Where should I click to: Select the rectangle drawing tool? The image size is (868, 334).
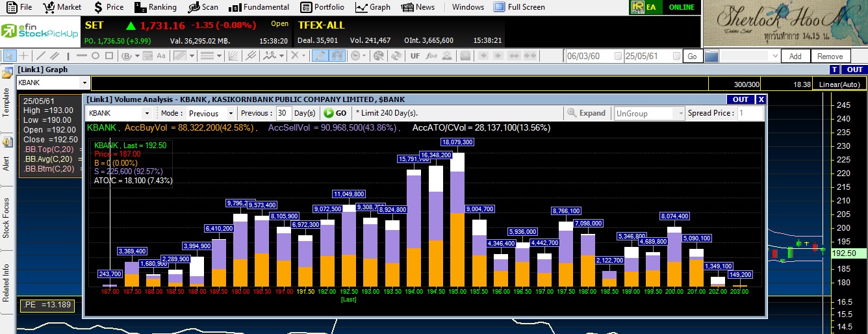coord(109,56)
